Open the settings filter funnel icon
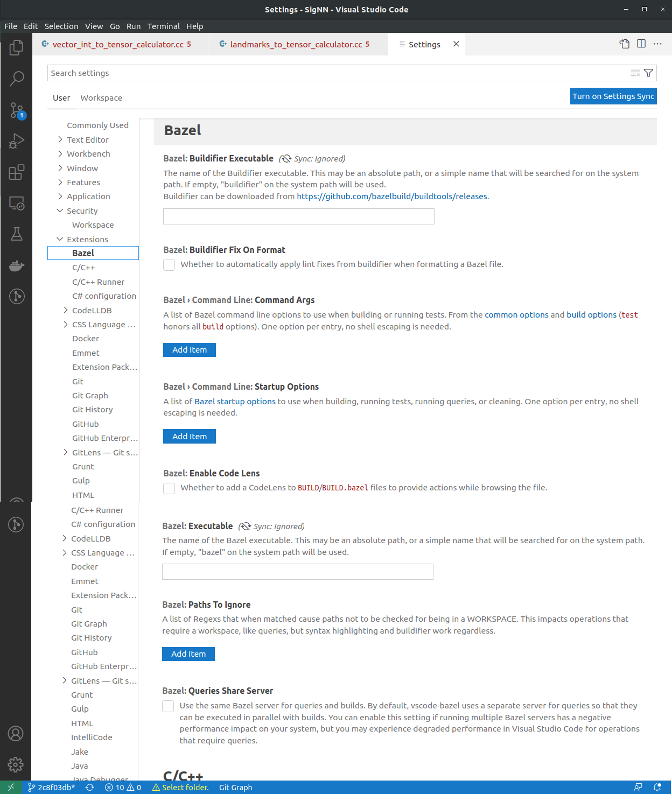 point(649,73)
